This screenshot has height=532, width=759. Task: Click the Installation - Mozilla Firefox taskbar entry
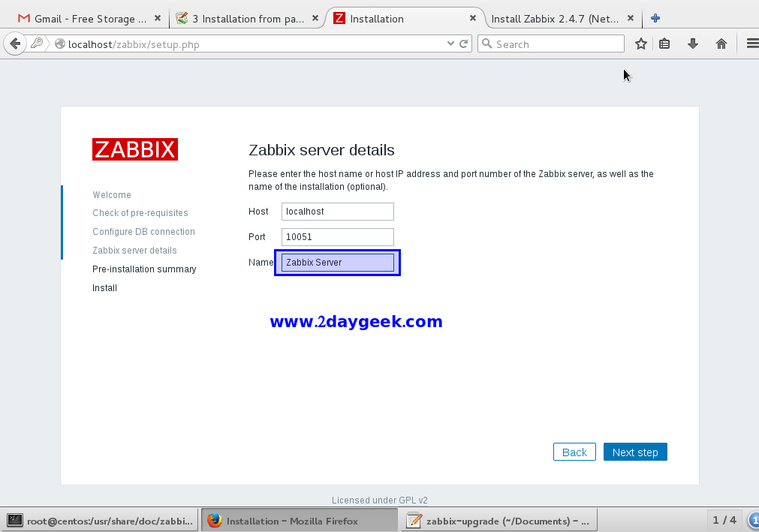click(x=299, y=521)
